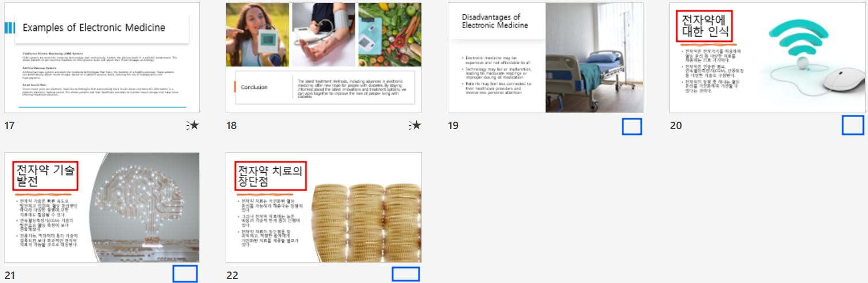Click the hospital bed photo on slide 19
Viewport: 868px width, 283px height.
click(594, 57)
